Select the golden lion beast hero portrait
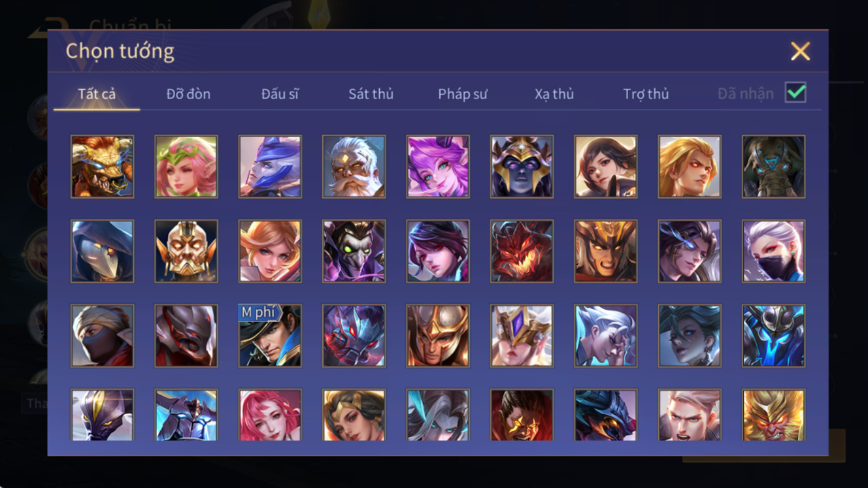Screen dimensions: 868x488 point(102,167)
